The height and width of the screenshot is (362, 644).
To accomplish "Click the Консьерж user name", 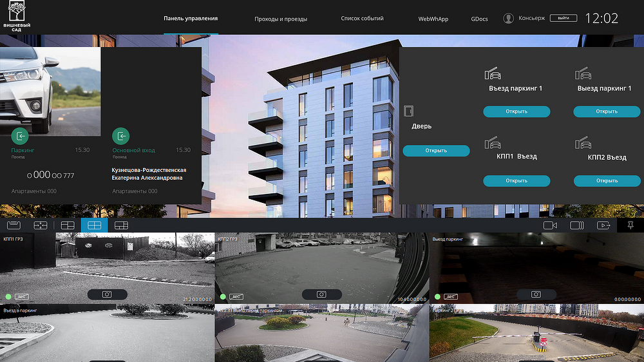I will point(531,18).
